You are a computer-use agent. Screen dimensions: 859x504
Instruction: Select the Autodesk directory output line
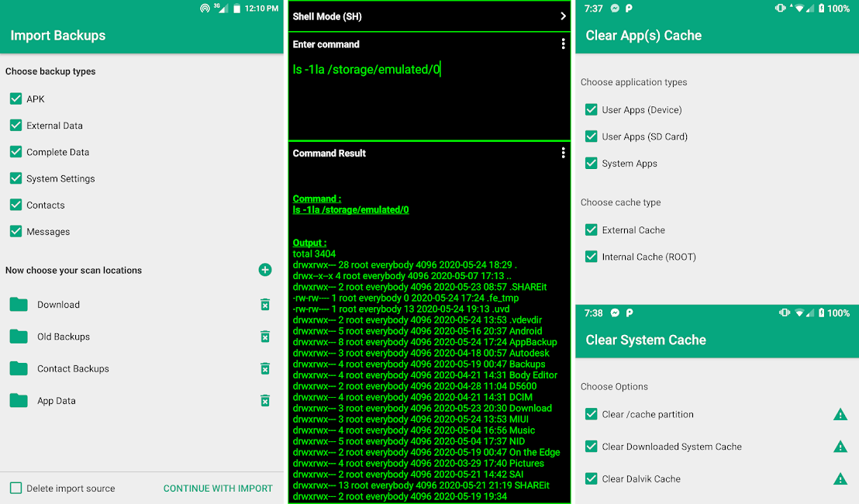[x=421, y=353]
